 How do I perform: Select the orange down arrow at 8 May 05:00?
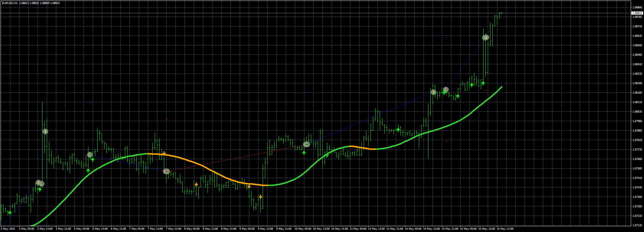click(196, 184)
